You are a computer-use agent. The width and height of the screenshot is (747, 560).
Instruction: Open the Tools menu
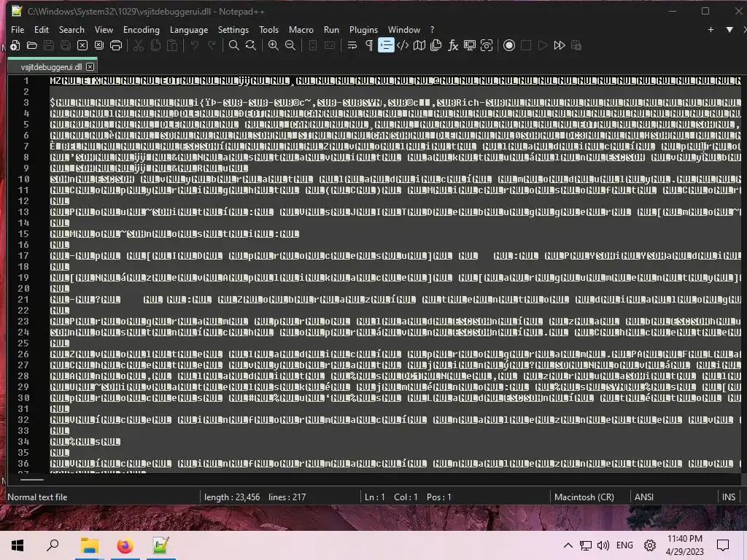[x=268, y=29]
